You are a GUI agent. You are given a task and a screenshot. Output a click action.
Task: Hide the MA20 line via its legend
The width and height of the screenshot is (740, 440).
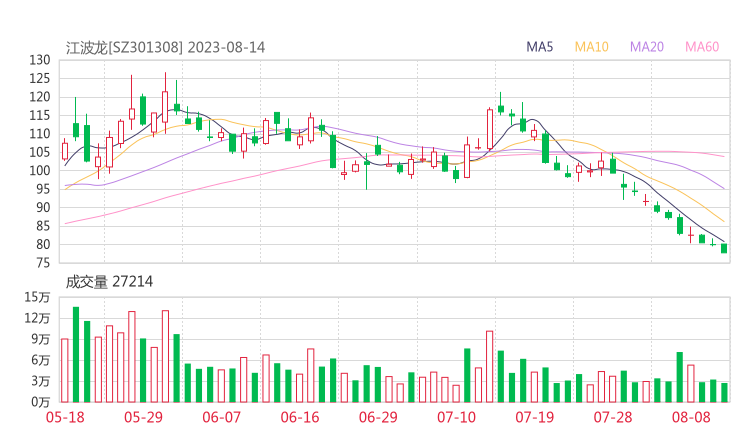(647, 47)
